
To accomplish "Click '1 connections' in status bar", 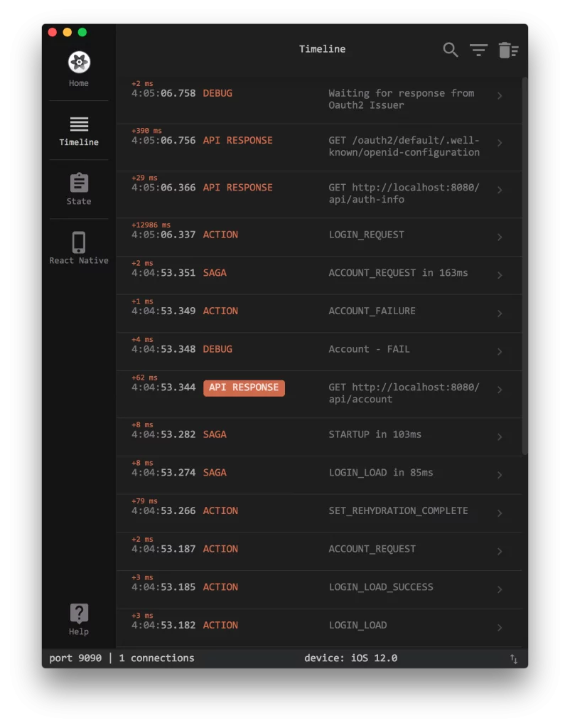I will (156, 658).
